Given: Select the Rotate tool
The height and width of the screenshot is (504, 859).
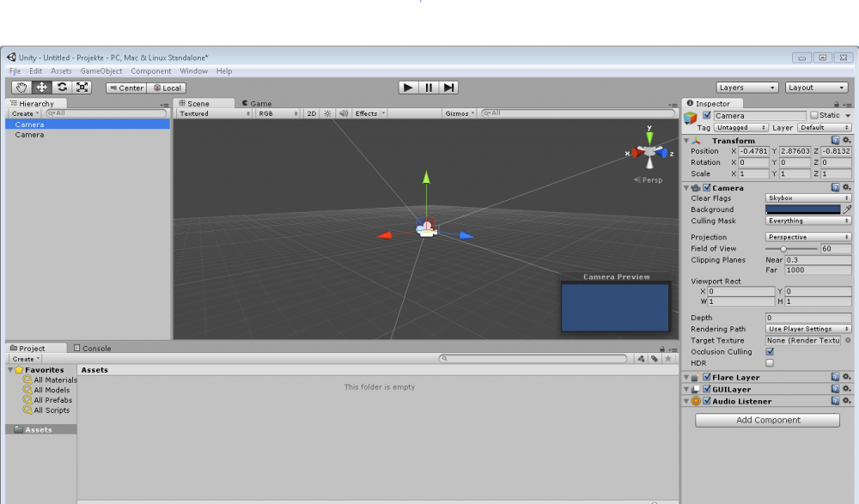Looking at the screenshot, I should coord(62,88).
